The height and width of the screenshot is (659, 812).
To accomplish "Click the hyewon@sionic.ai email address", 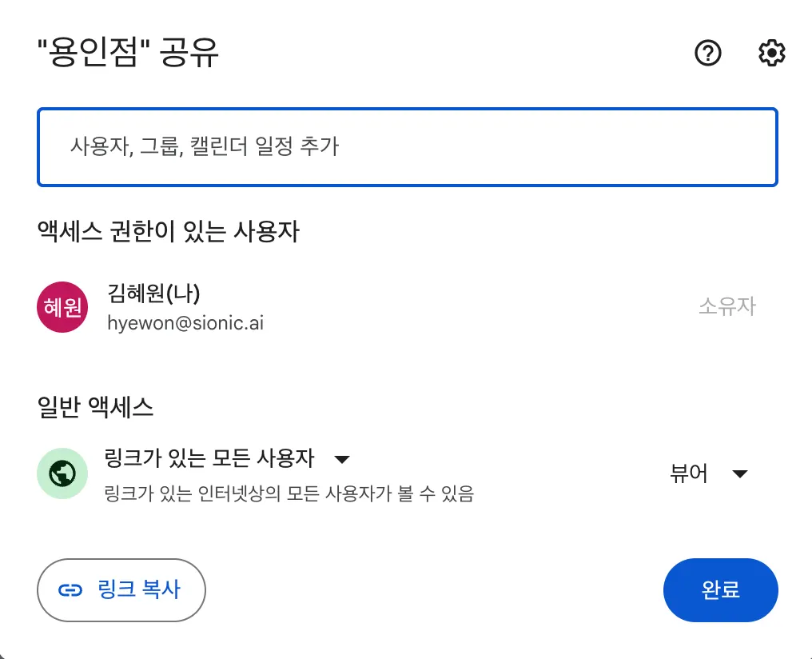I will point(185,323).
